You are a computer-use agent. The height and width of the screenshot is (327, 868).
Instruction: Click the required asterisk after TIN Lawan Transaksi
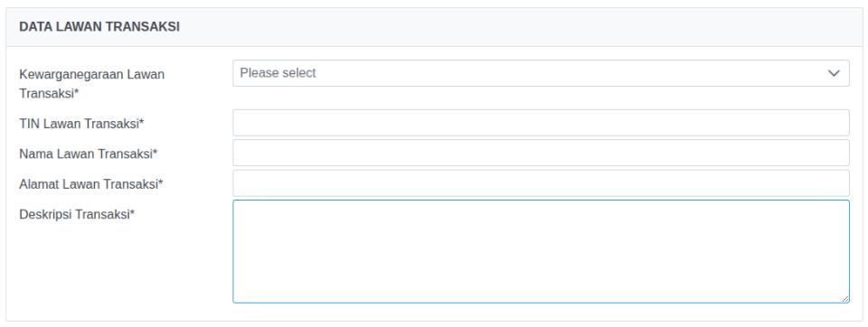[141, 123]
